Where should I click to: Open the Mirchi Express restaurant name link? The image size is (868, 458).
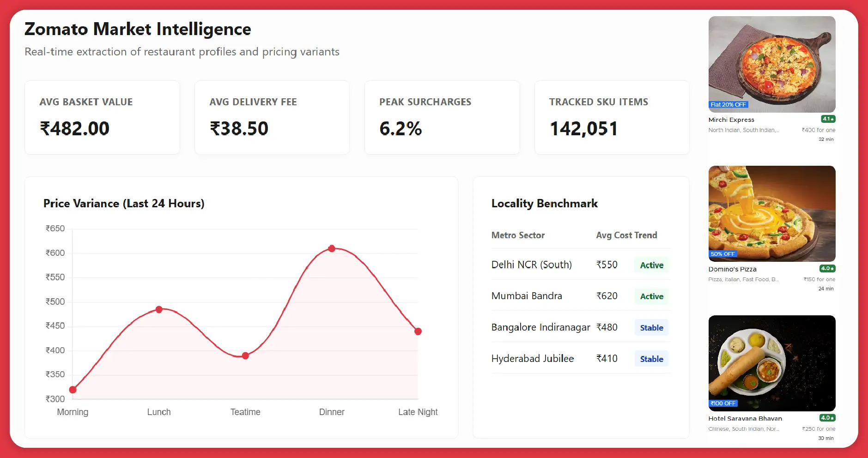[x=731, y=120]
